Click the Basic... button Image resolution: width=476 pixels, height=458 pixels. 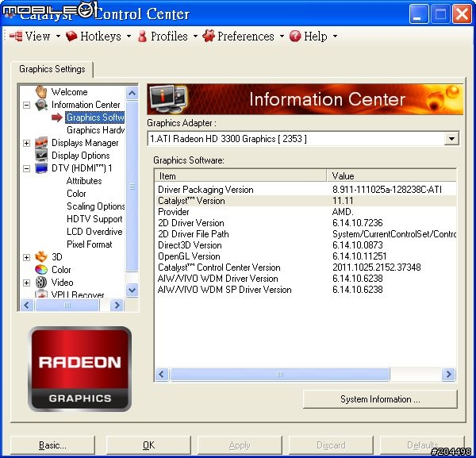tap(52, 445)
